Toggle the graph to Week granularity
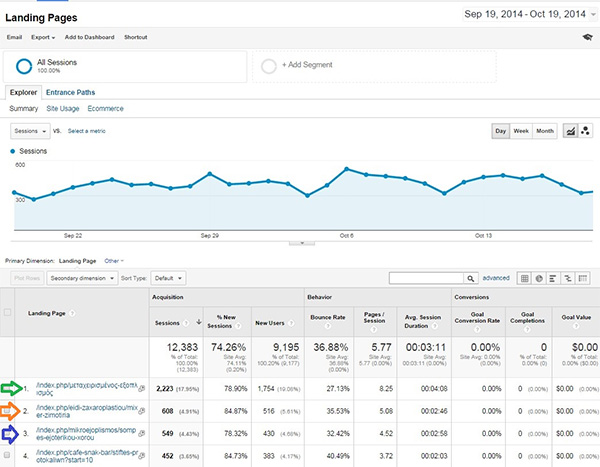 point(521,131)
